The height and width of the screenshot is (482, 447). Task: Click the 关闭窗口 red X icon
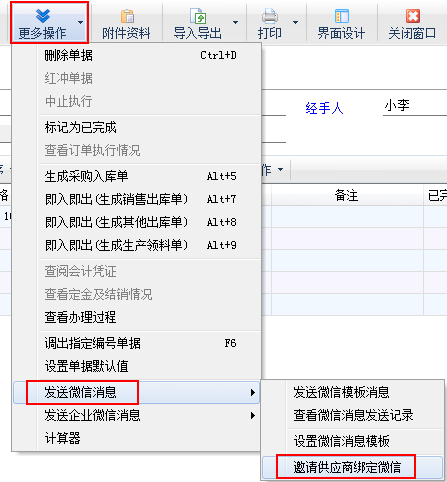(x=413, y=16)
